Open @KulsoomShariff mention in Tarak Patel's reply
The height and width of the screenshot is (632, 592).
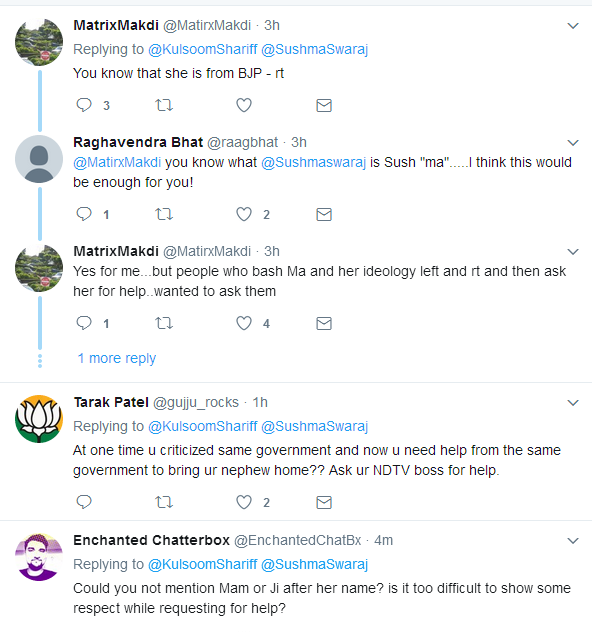point(202,426)
